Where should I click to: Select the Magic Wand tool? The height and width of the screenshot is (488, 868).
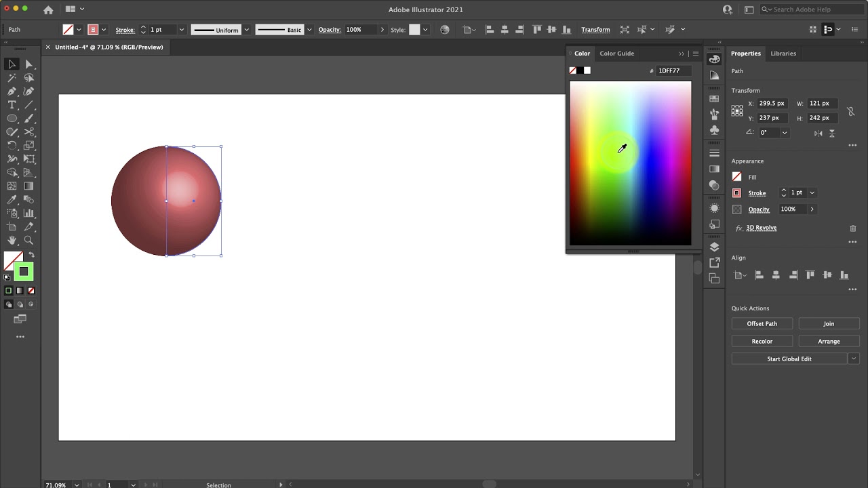pos(12,77)
